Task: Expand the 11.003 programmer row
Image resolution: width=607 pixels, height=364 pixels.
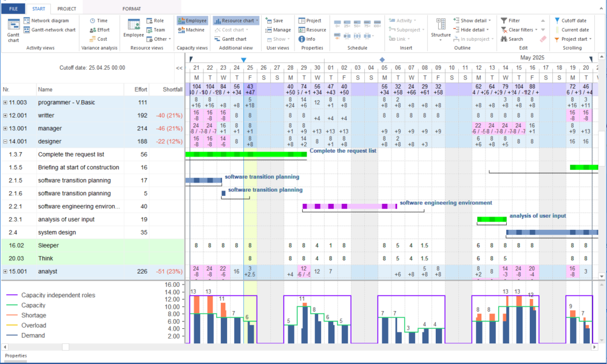Action: pyautogui.click(x=5, y=103)
